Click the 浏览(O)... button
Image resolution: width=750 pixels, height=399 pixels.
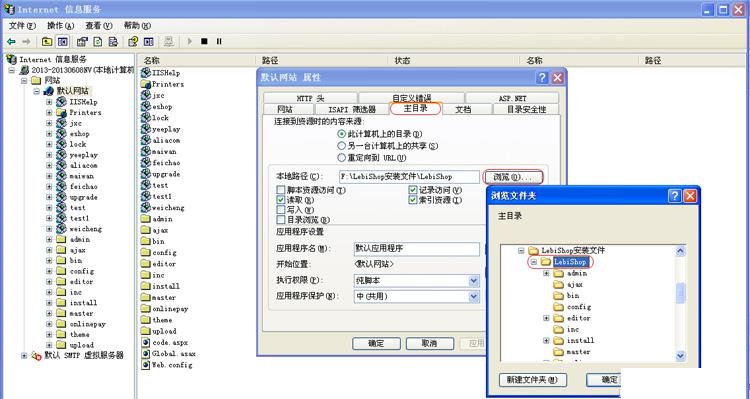tap(513, 177)
